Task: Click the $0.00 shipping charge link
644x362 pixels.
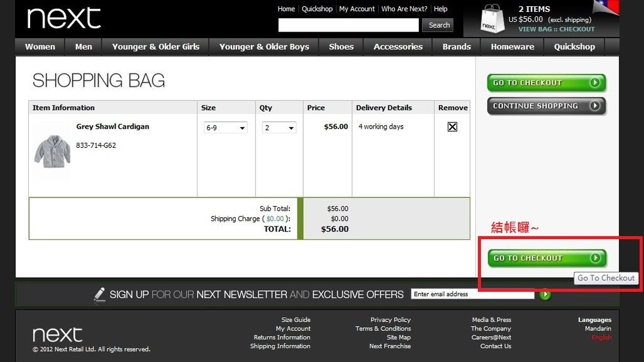Action: click(275, 219)
